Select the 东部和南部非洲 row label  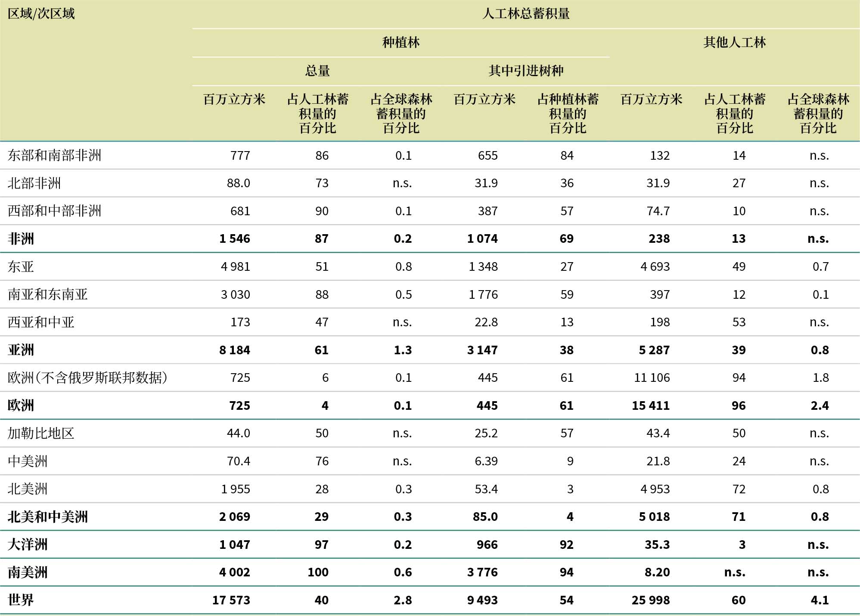pos(54,155)
